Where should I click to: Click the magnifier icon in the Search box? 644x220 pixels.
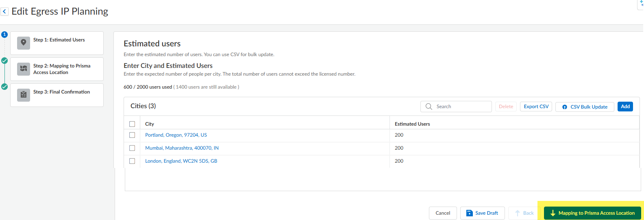point(429,107)
